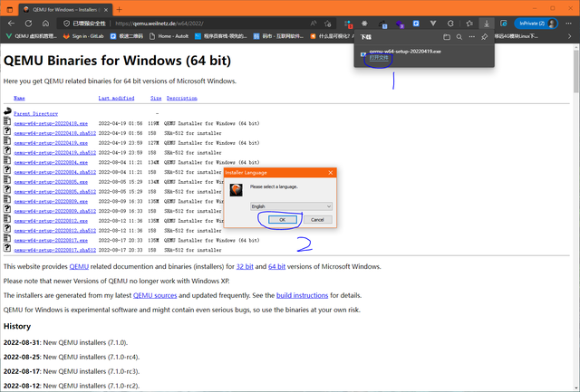Click the page vertical scrollbar thumb
580x392 pixels.
click(576, 72)
